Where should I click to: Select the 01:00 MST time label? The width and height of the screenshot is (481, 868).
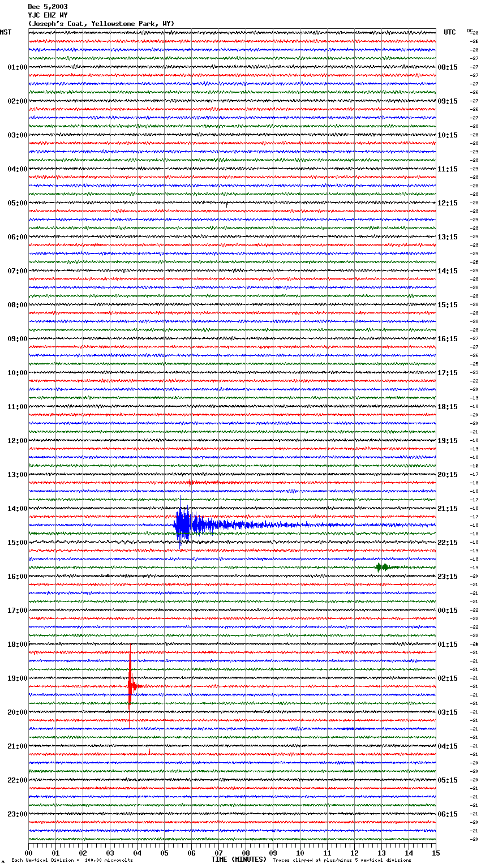(x=18, y=67)
